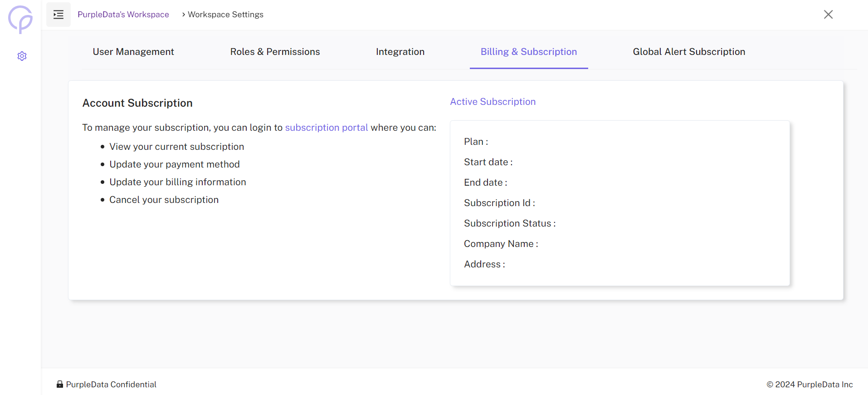
Task: Click the Active Subscription heading
Action: pos(493,102)
